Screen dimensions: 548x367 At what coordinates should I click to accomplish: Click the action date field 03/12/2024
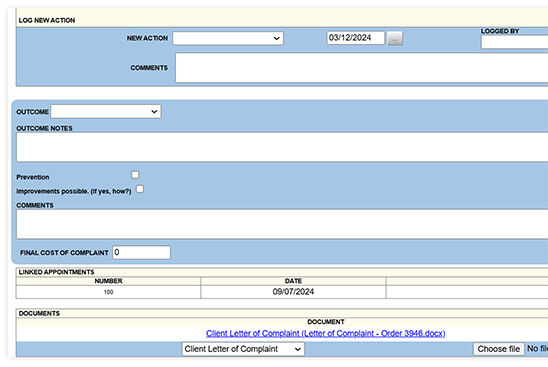(355, 38)
